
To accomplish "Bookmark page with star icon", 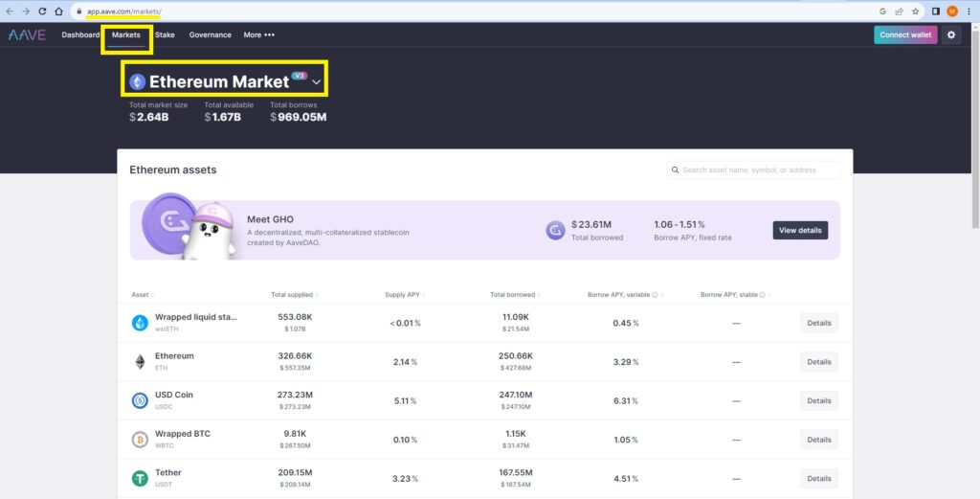I will (916, 11).
